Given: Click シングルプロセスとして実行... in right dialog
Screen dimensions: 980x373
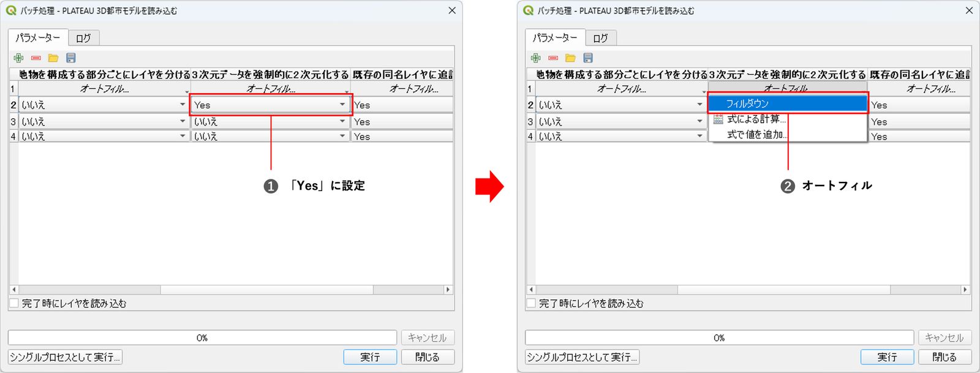Looking at the screenshot, I should point(582,357).
